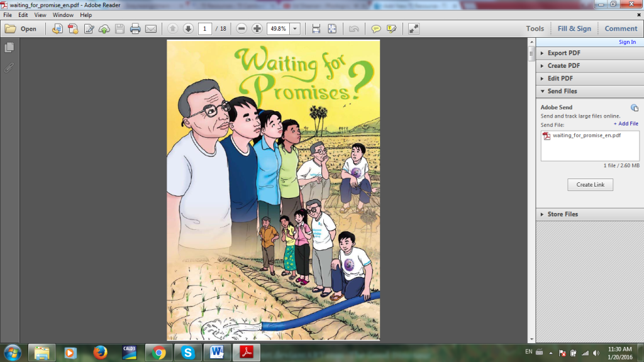Screen dimensions: 644x362
Task: Open the zoom percentage dropdown
Action: pos(295,28)
